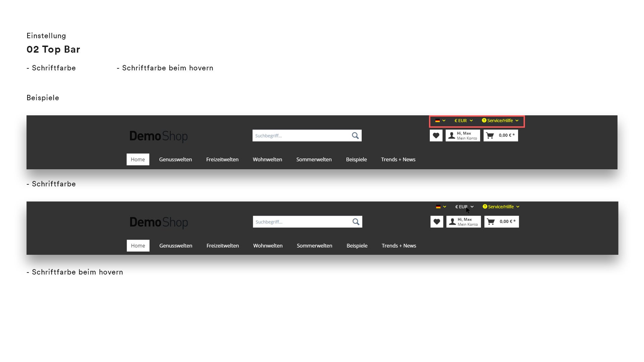Click the Beispiele navigation button
This screenshot has width=644, height=362.
click(356, 159)
